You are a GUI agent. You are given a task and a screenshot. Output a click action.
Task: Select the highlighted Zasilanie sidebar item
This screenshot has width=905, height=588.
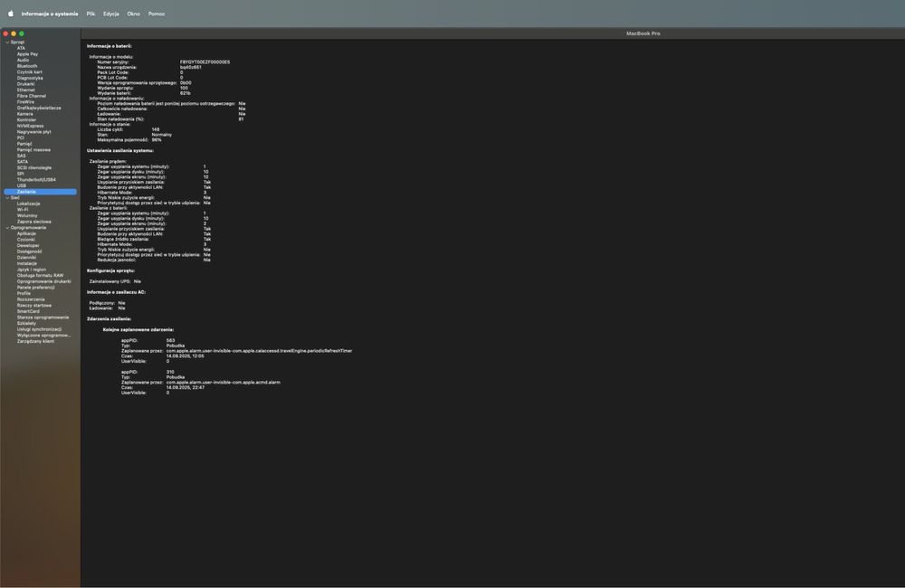pyautogui.click(x=40, y=192)
